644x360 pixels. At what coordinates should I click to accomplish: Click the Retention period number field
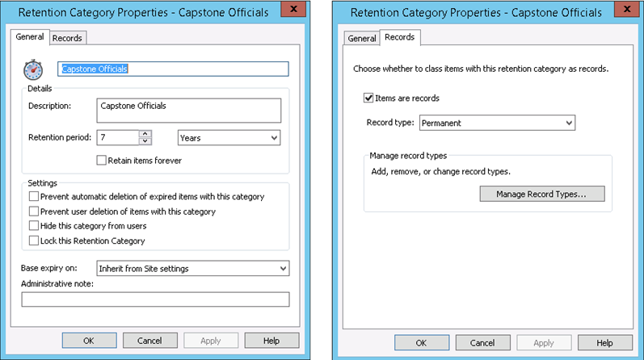click(x=118, y=137)
